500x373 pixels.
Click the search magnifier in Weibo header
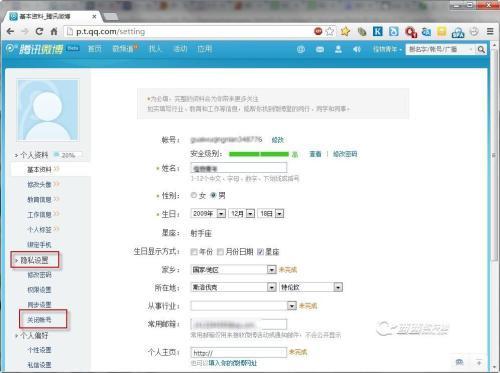[481, 49]
